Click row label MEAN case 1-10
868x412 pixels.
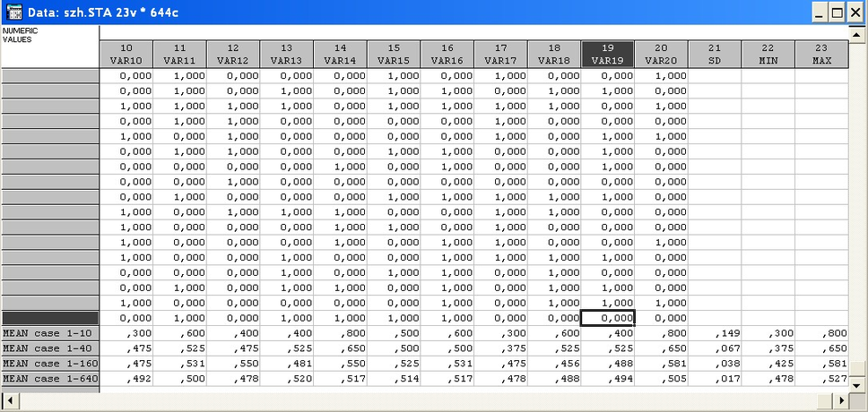click(50, 333)
